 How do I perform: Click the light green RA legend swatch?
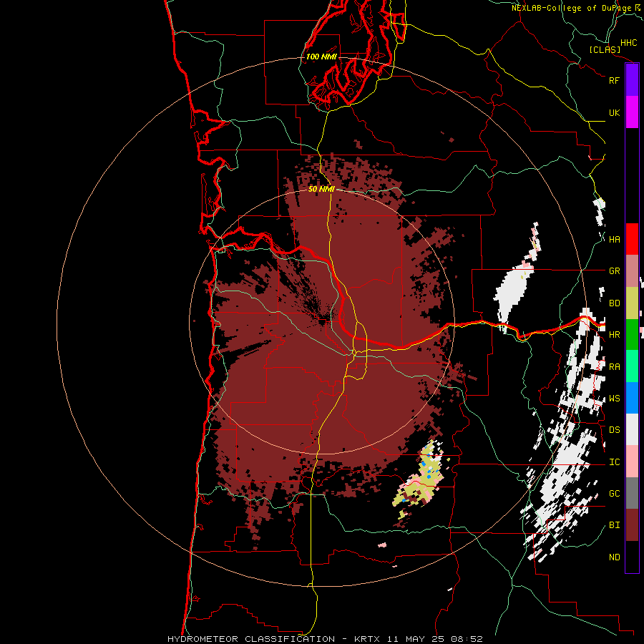pos(632,366)
